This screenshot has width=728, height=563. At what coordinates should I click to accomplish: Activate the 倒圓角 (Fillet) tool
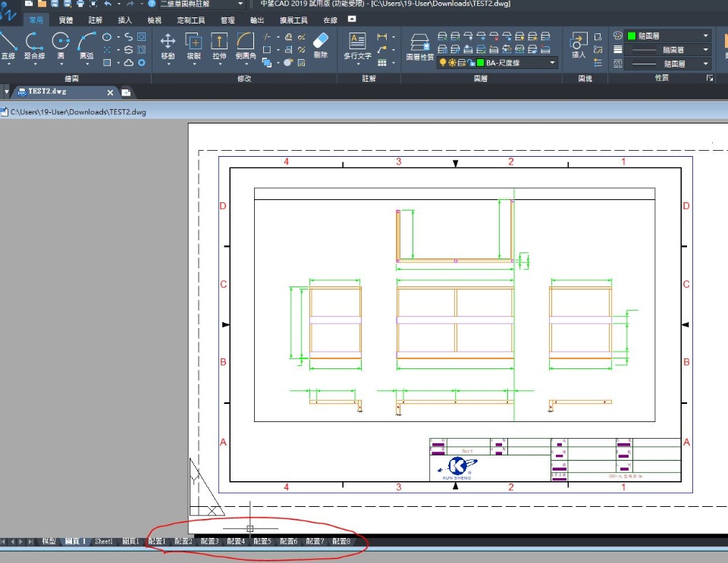tap(246, 45)
